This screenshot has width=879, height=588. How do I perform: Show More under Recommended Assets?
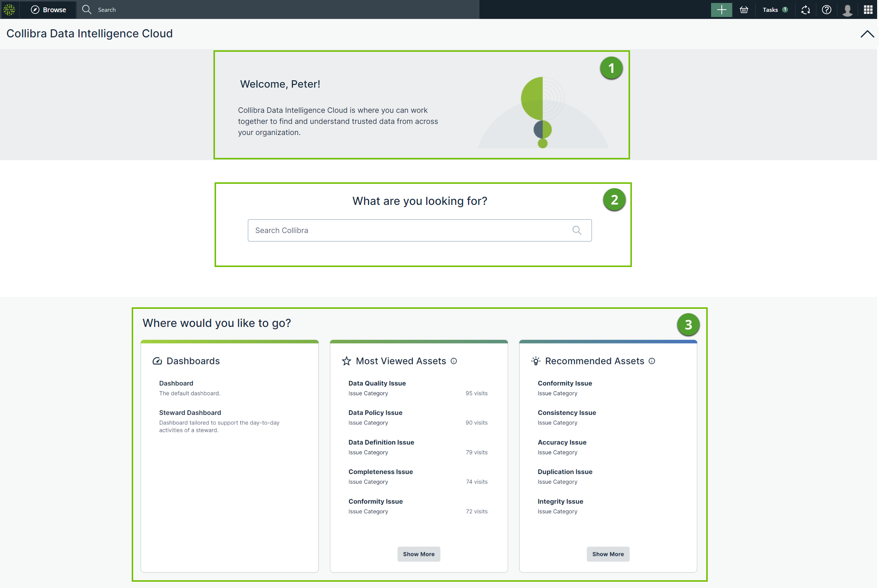[x=608, y=554]
